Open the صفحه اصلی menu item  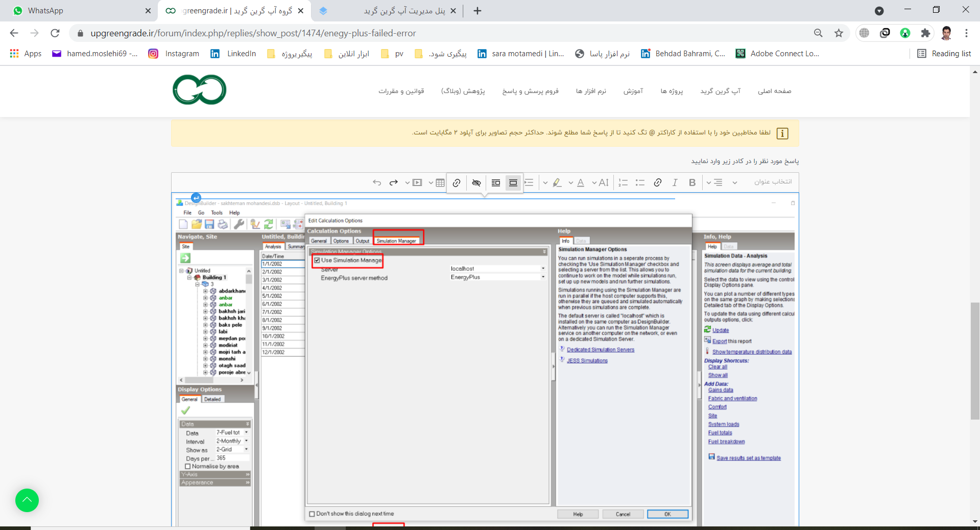774,91
